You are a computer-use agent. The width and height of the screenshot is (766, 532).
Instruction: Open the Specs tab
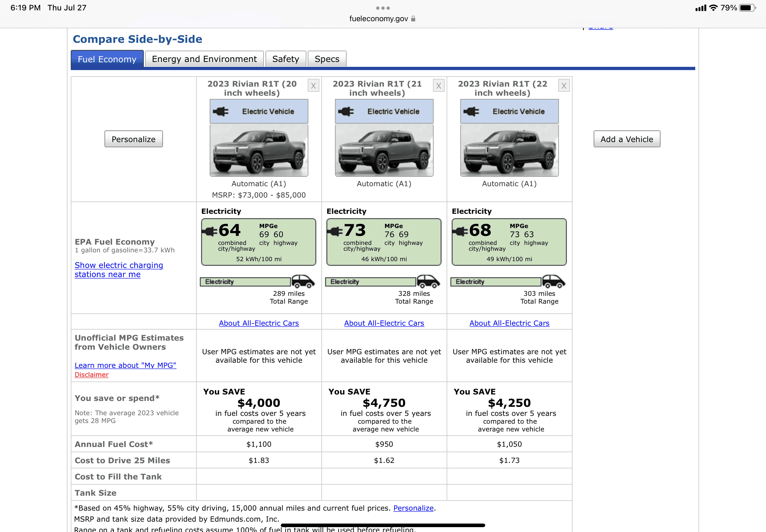click(x=327, y=59)
